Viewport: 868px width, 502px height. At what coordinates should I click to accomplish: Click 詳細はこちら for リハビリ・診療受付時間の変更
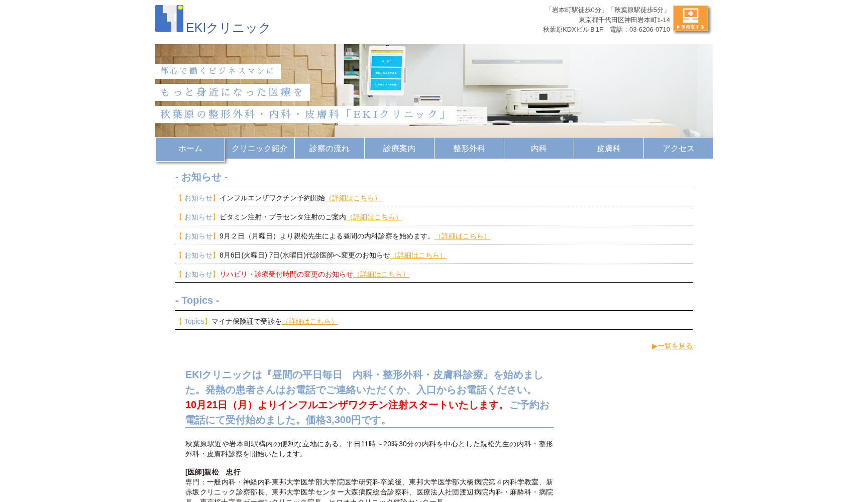(x=382, y=274)
